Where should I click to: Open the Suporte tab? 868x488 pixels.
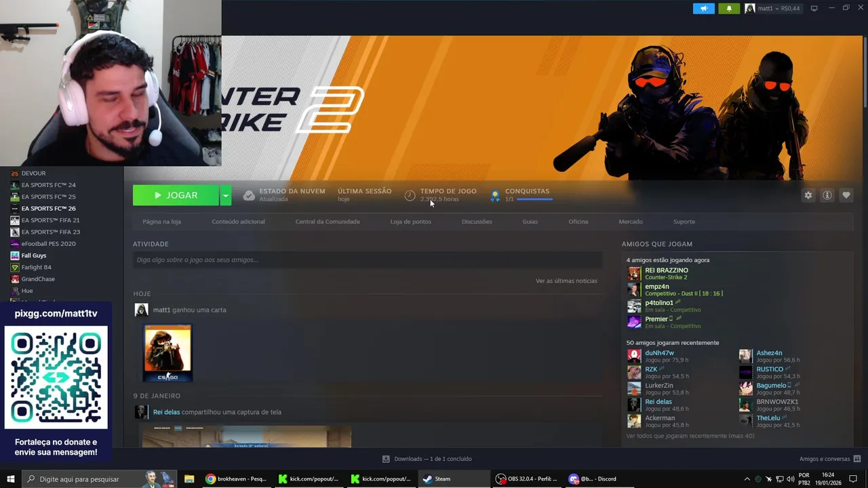pyautogui.click(x=684, y=222)
